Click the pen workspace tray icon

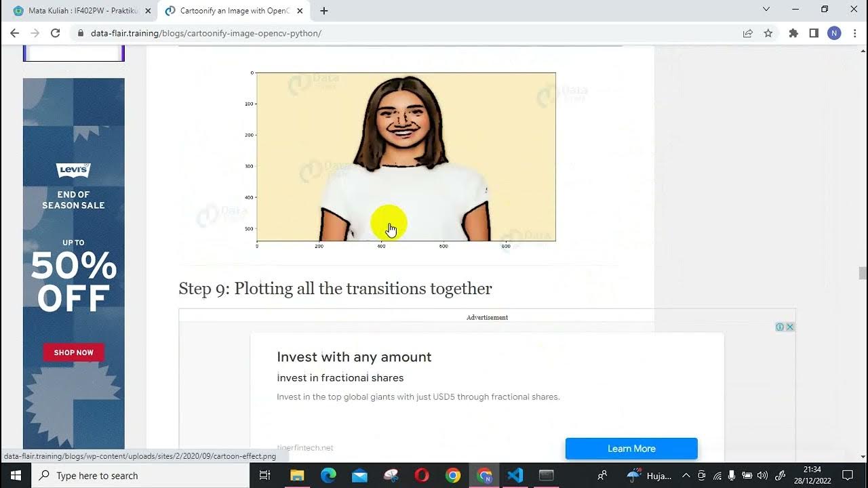tap(781, 475)
